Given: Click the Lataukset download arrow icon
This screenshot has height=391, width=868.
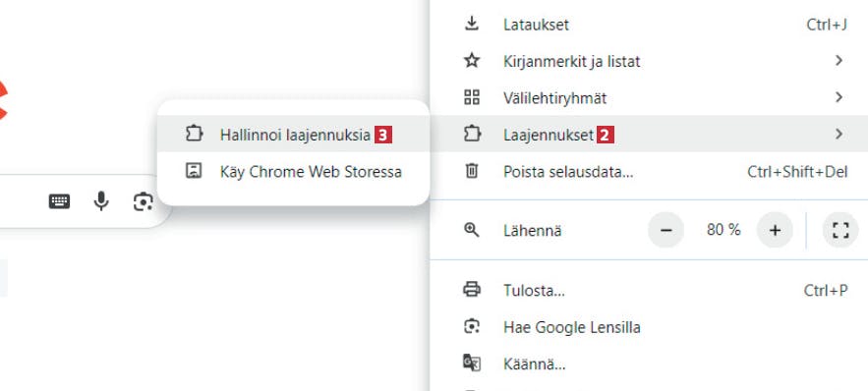Looking at the screenshot, I should pos(471,25).
